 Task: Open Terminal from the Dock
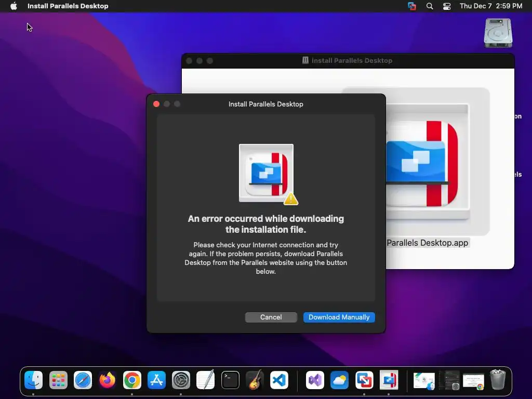[x=230, y=380]
